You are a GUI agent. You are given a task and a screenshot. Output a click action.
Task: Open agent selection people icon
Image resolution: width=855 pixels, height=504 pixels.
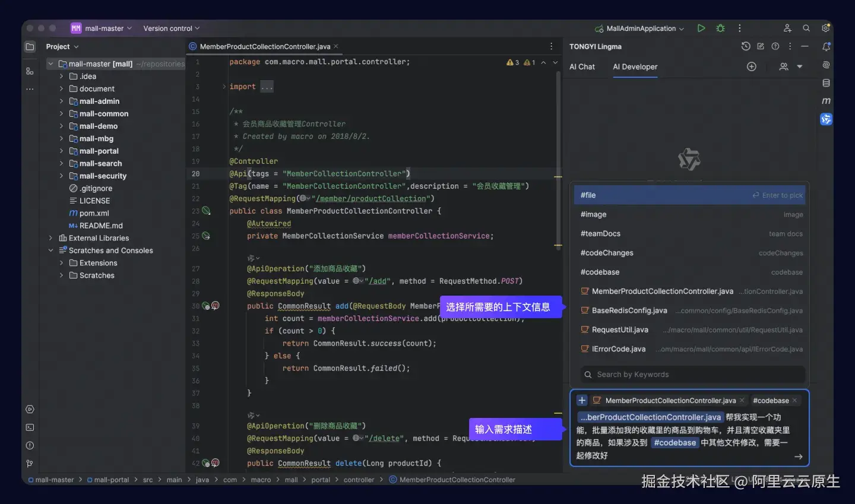(x=784, y=66)
